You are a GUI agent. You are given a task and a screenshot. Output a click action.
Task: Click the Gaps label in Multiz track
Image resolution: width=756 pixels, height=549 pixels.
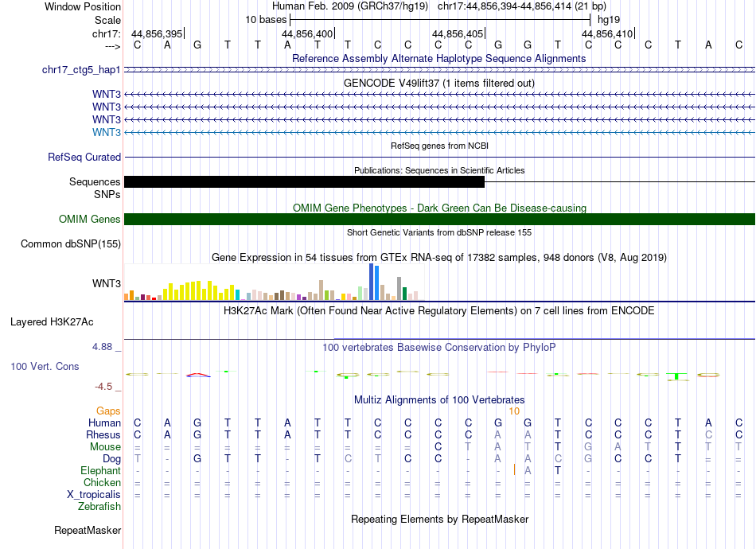(x=108, y=411)
